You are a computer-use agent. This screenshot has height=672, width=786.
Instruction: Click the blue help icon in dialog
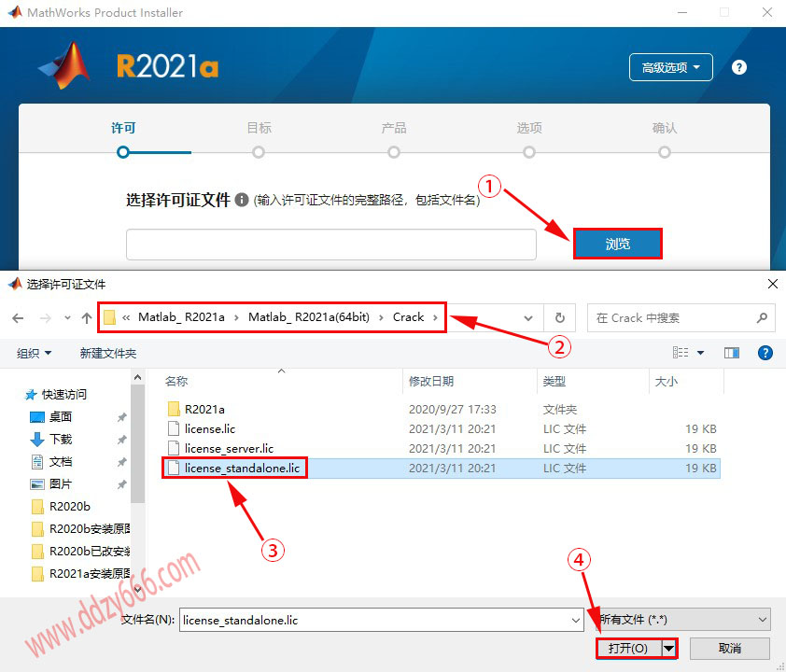tap(765, 353)
